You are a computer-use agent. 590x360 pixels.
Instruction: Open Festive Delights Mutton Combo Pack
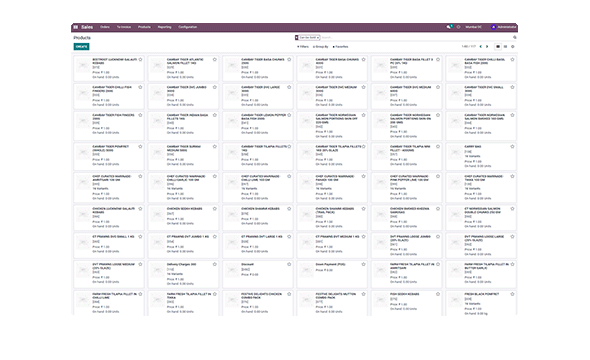tap(332, 303)
